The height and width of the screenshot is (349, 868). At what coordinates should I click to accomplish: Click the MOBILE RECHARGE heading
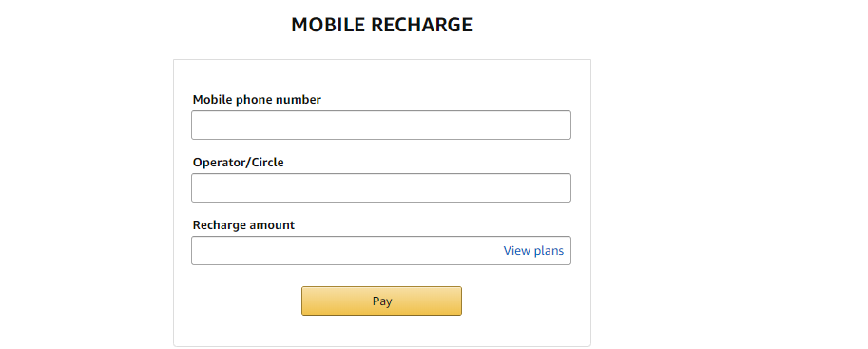pyautogui.click(x=382, y=25)
